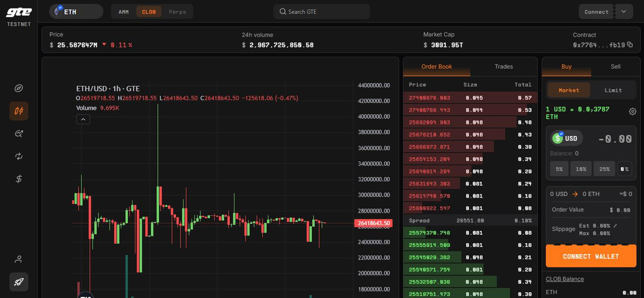Click the rocket launch icon in sidebar
The image size is (644, 298).
tap(18, 282)
